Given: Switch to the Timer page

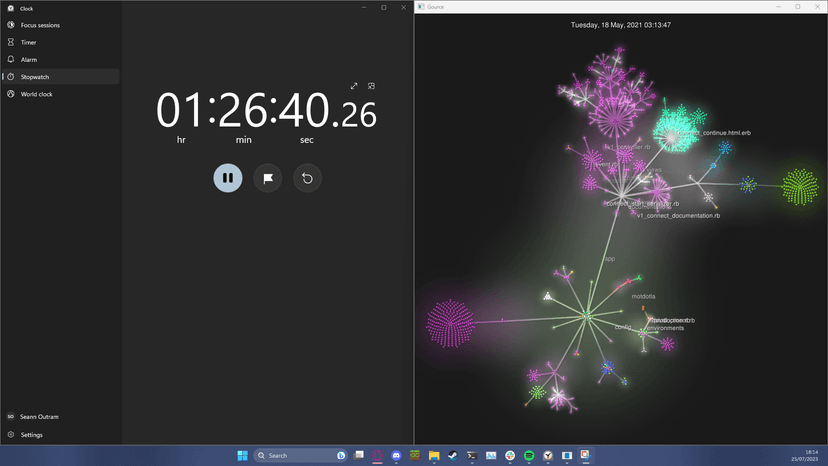Looking at the screenshot, I should (x=29, y=42).
